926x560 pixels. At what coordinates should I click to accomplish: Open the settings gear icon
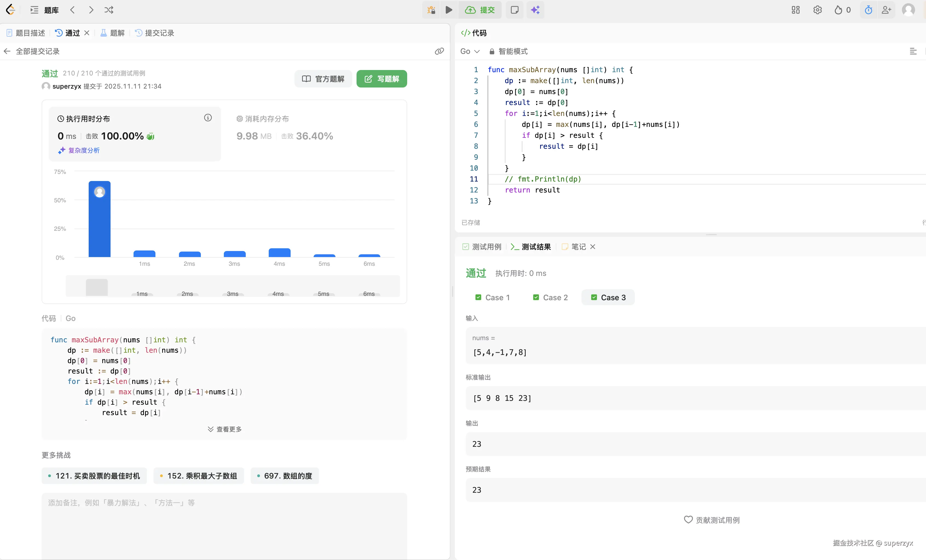pos(817,10)
